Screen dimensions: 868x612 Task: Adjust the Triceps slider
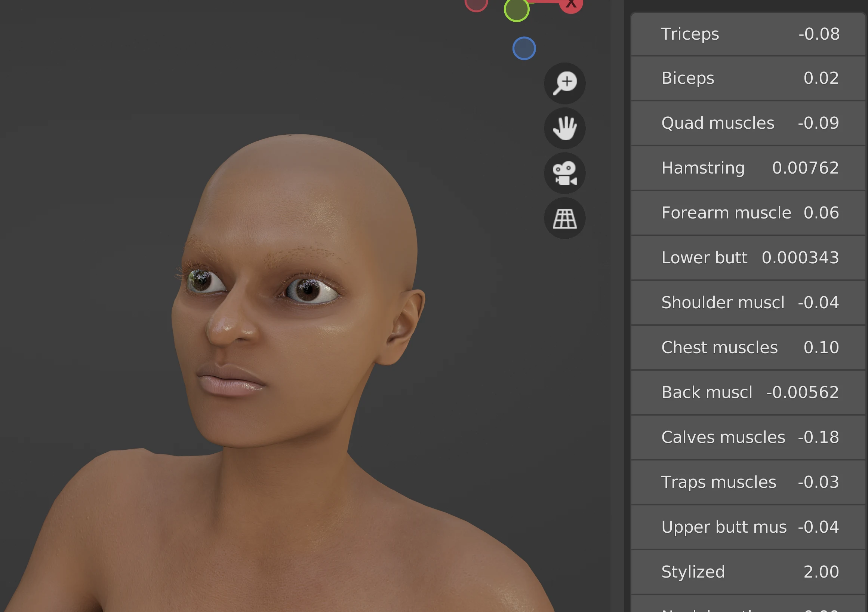(748, 34)
